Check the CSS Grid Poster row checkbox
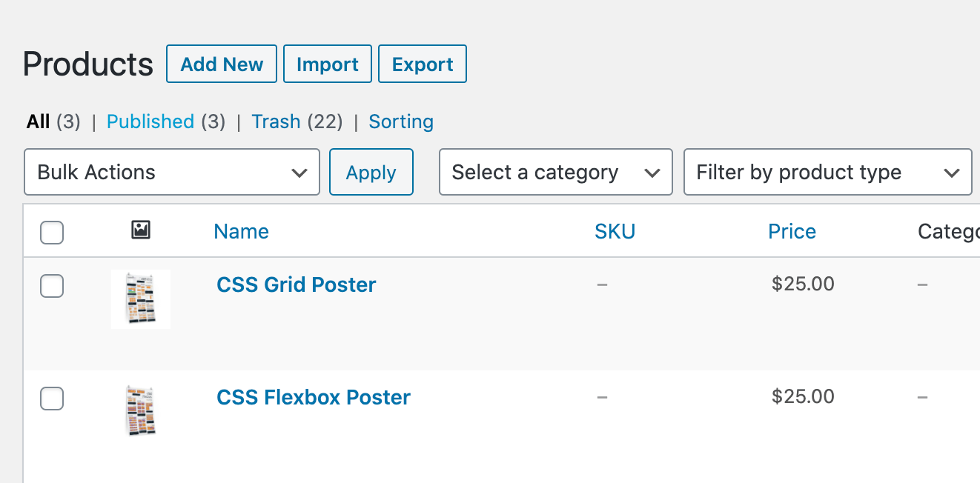Screen dimensions: 980x483 click(x=52, y=286)
